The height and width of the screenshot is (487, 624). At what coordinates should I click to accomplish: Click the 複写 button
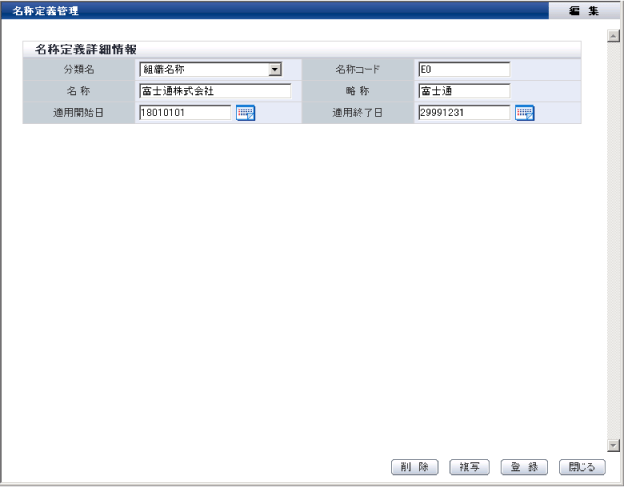[469, 467]
